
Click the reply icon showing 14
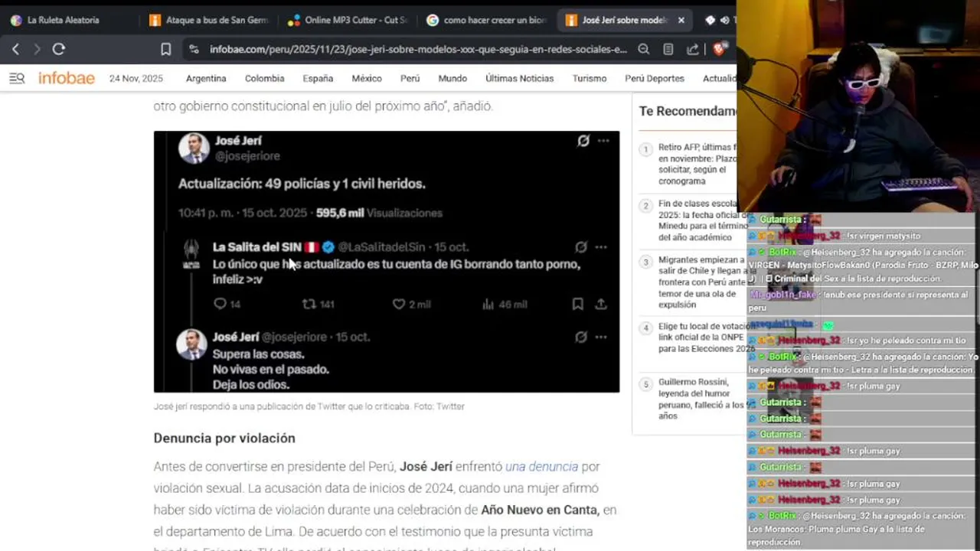(220, 304)
